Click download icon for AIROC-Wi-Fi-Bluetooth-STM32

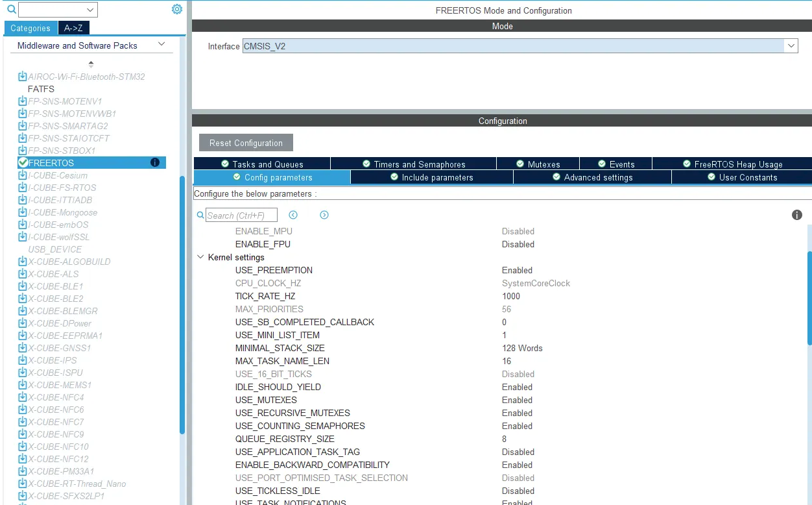[x=23, y=76]
